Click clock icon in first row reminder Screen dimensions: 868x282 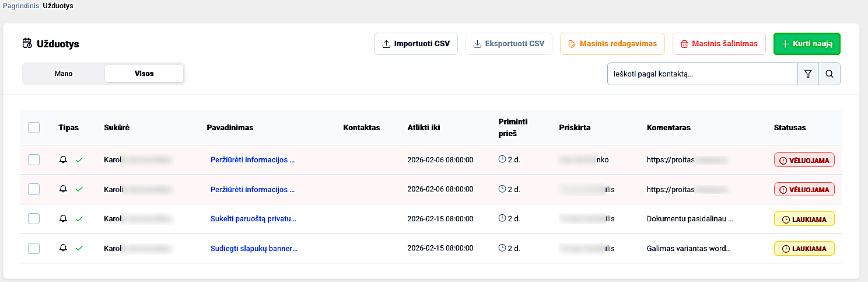502,159
